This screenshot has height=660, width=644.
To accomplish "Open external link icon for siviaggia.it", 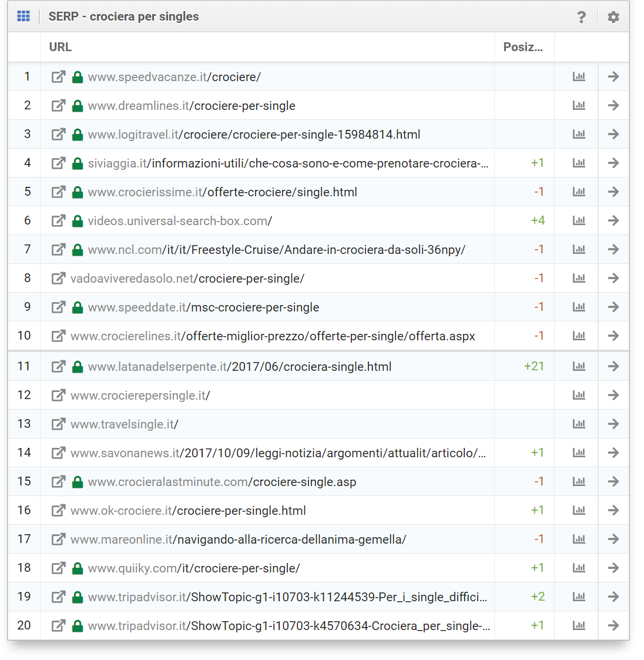I will point(59,163).
